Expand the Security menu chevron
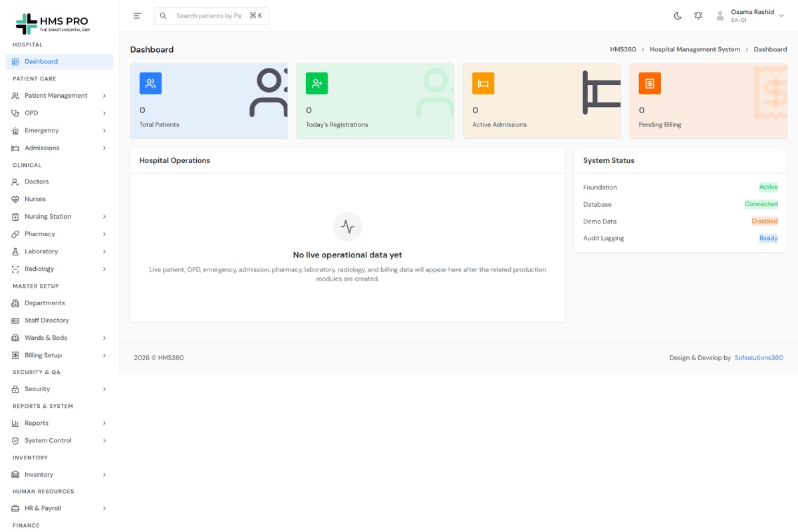This screenshot has height=532, width=798. pyautogui.click(x=104, y=389)
